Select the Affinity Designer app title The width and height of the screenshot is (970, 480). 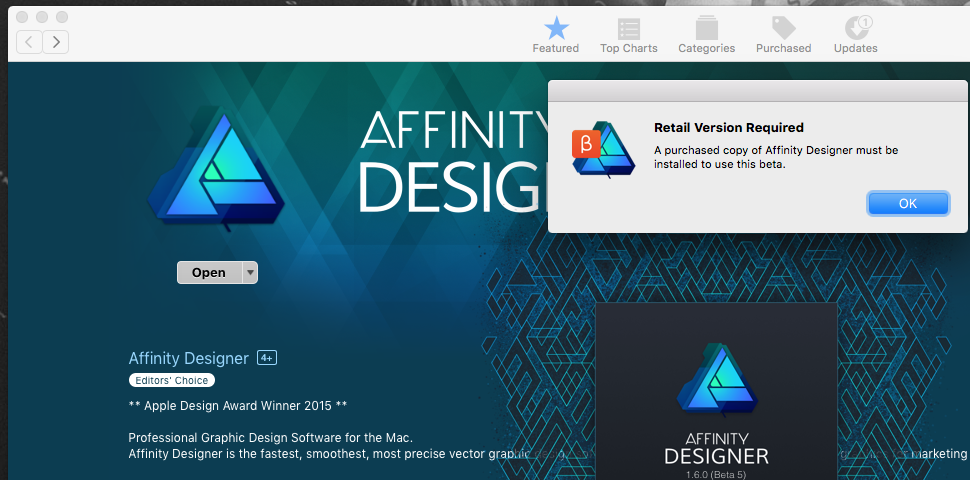pos(189,358)
